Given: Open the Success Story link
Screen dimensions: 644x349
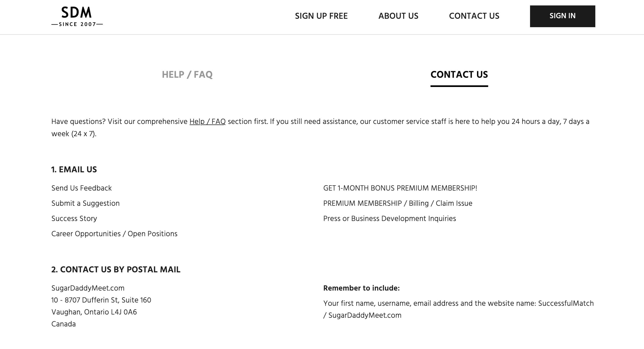Looking at the screenshot, I should [74, 219].
